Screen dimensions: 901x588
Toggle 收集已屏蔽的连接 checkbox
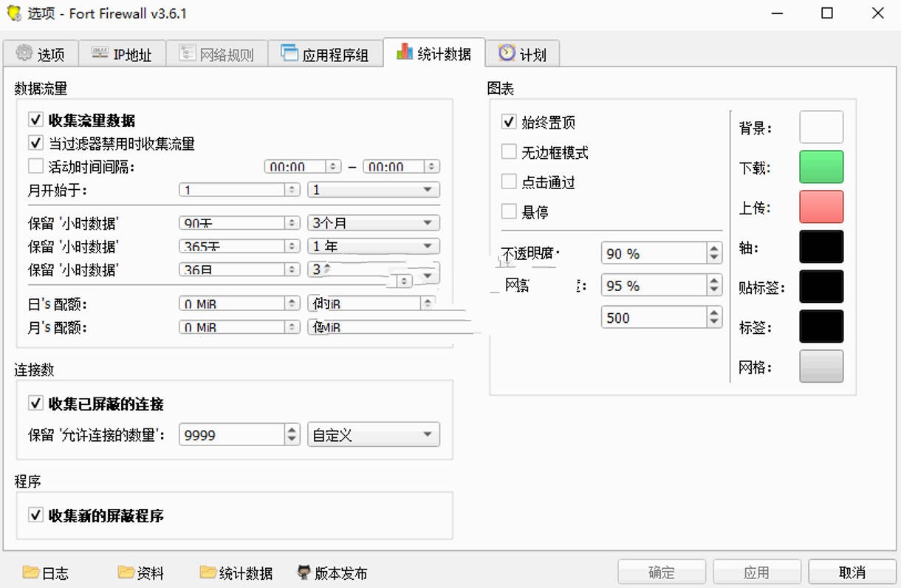coord(35,403)
